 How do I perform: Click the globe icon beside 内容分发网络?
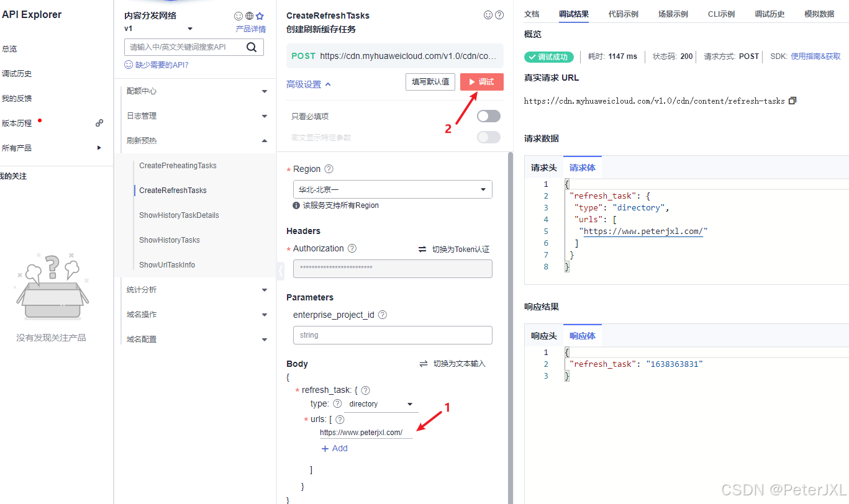click(x=249, y=16)
